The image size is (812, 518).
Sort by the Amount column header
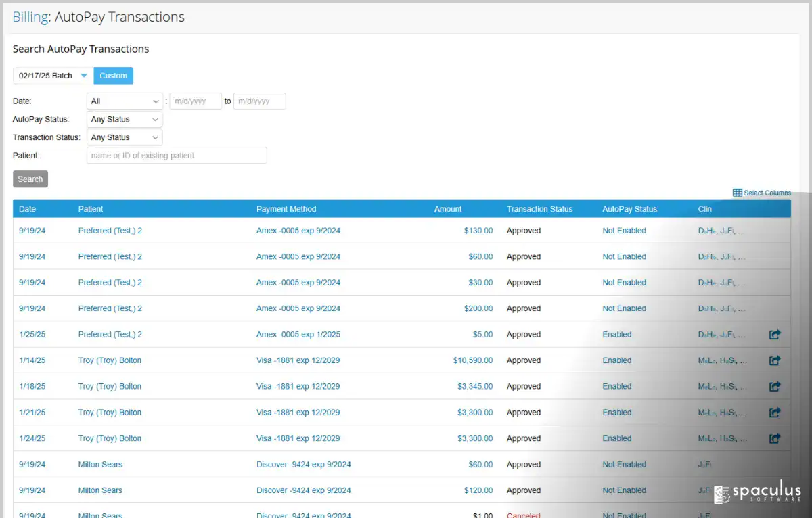[x=448, y=209]
